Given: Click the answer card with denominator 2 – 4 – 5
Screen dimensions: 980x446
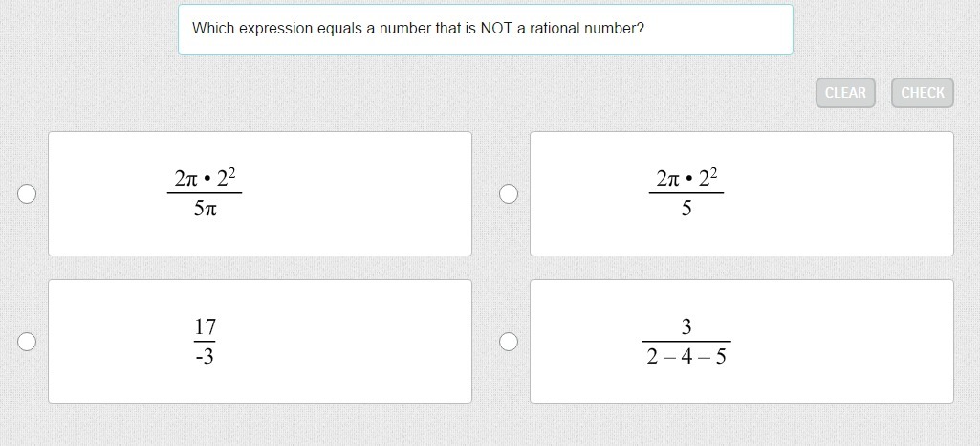Looking at the screenshot, I should (742, 342).
